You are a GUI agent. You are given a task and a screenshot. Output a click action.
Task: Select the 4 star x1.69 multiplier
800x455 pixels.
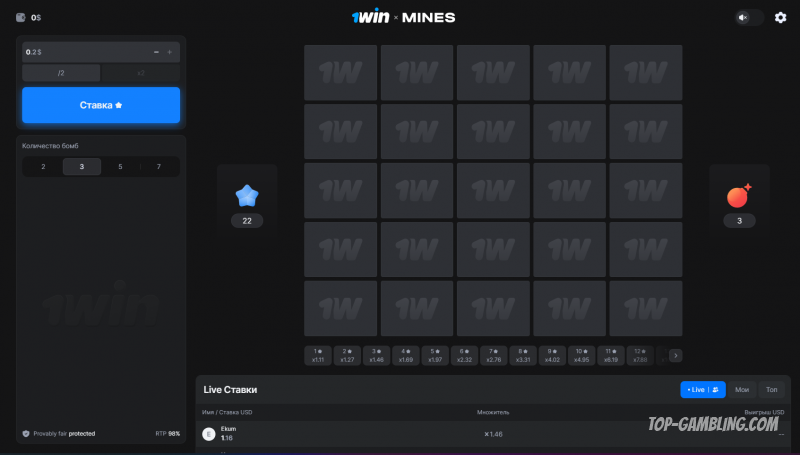(406, 356)
